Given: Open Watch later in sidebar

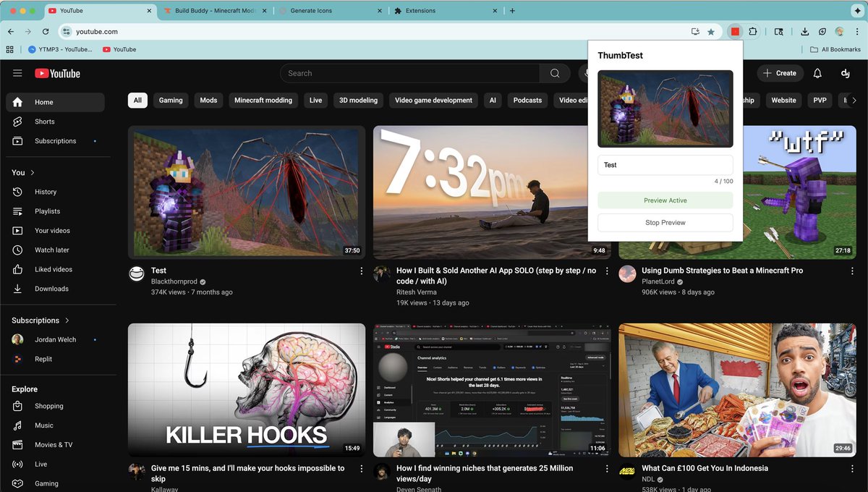Looking at the screenshot, I should [x=55, y=250].
